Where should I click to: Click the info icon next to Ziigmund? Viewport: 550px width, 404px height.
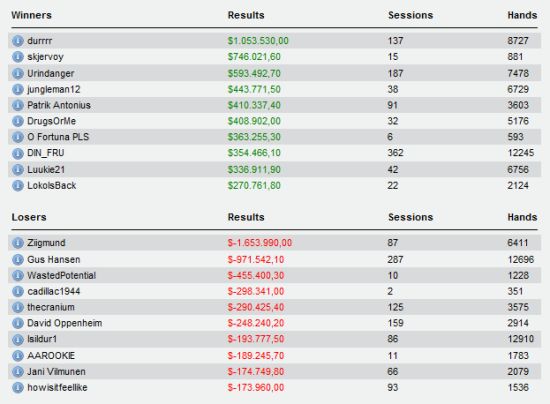pyautogui.click(x=18, y=243)
